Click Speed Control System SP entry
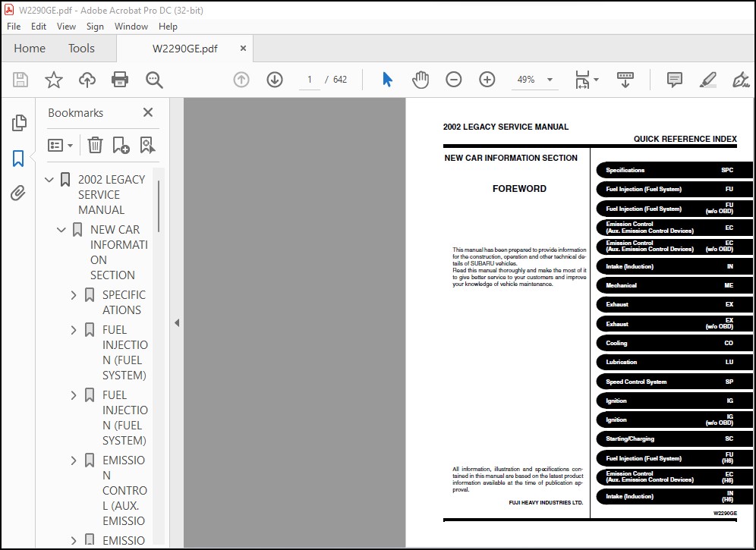Screen dimensions: 756x550 (673, 382)
